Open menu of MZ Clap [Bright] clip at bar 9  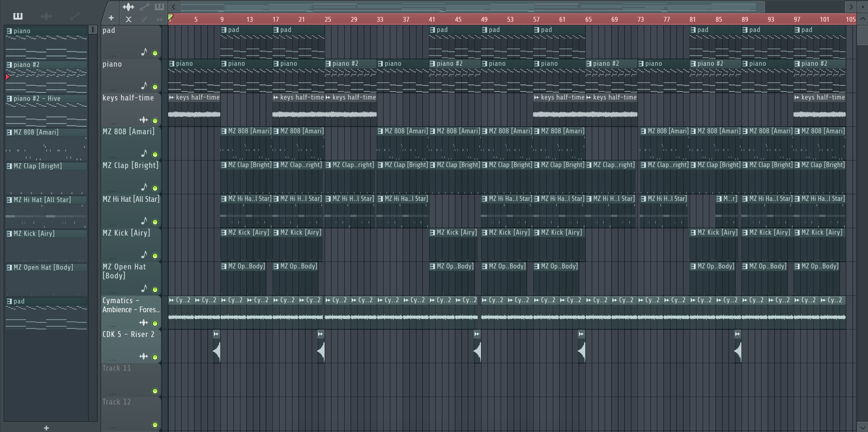pos(224,165)
